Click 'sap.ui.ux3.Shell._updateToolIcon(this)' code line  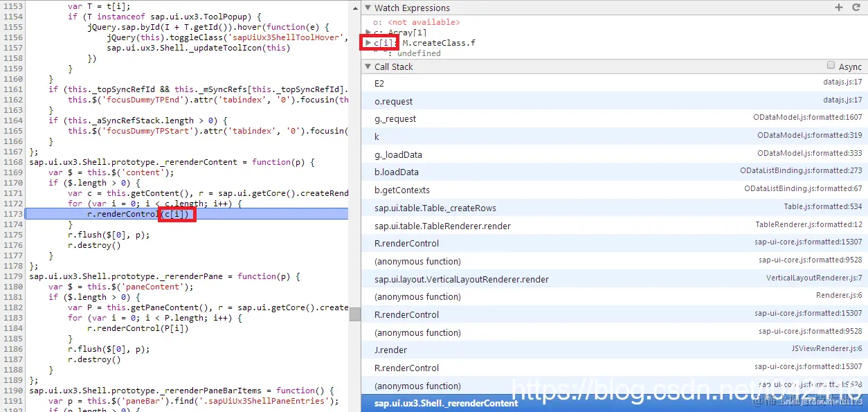point(199,48)
